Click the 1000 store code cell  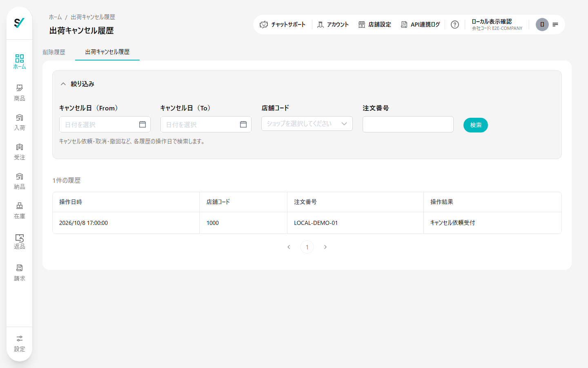tap(243, 223)
